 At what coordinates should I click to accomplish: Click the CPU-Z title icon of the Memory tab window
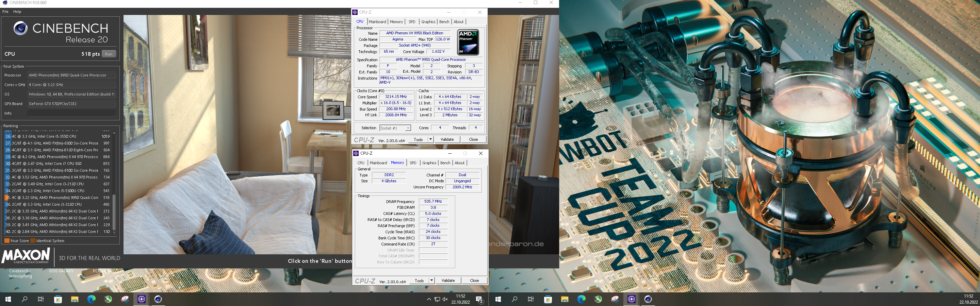pyautogui.click(x=356, y=153)
